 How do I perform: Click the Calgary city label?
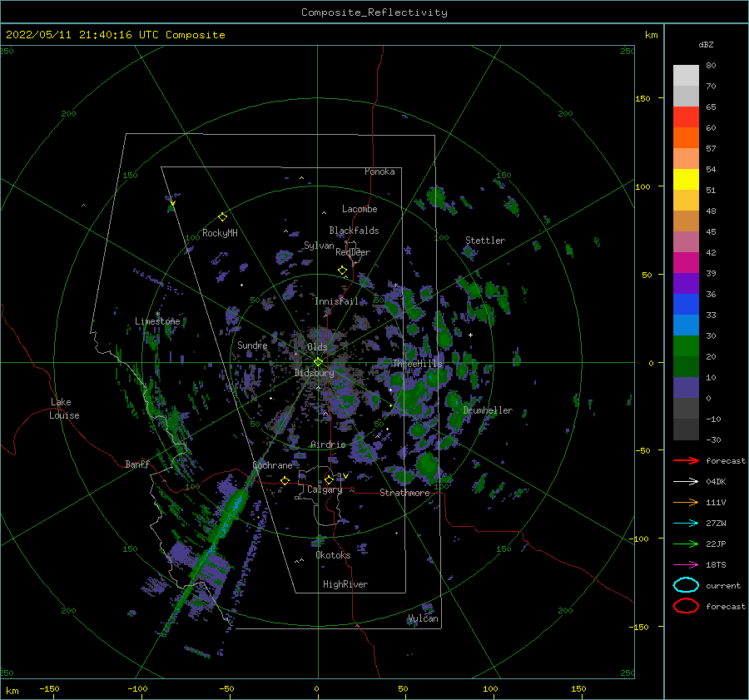pos(325,489)
